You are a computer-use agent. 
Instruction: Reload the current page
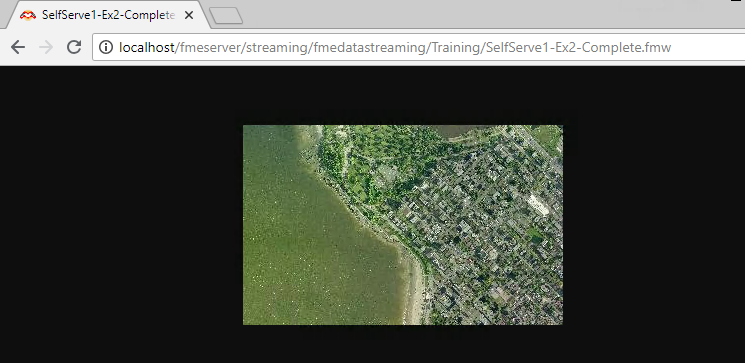[x=74, y=47]
